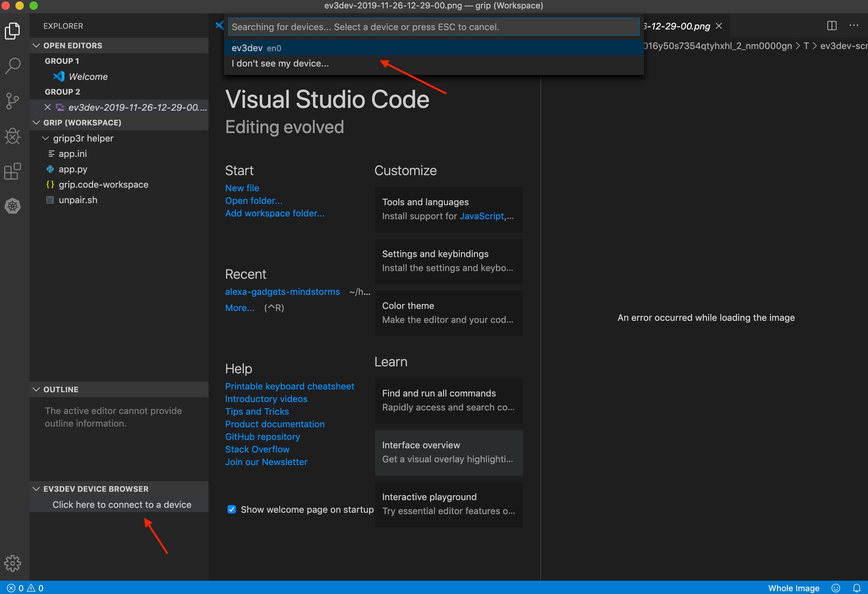Image resolution: width=868 pixels, height=594 pixels.
Task: Collapse the EV3DEV Device Browser section
Action: 36,489
